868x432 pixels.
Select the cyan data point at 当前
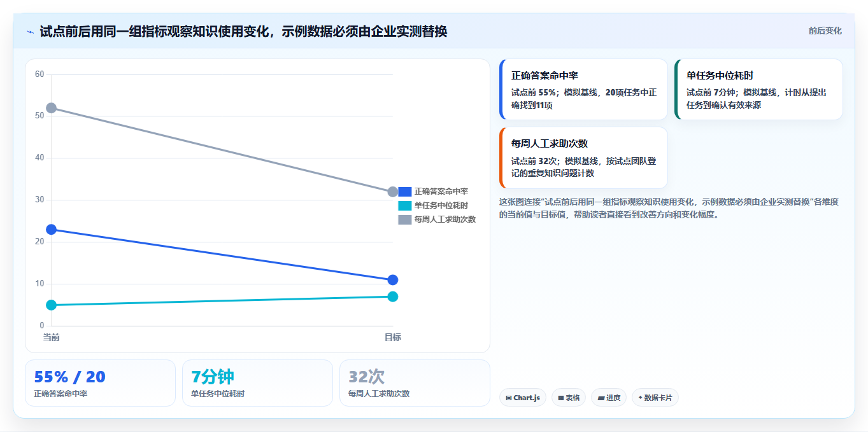52,305
